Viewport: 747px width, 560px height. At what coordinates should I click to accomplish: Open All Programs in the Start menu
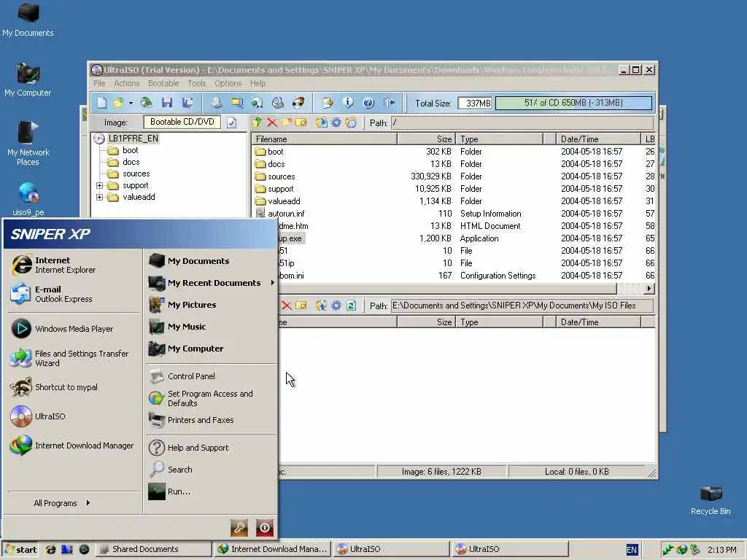pos(62,503)
